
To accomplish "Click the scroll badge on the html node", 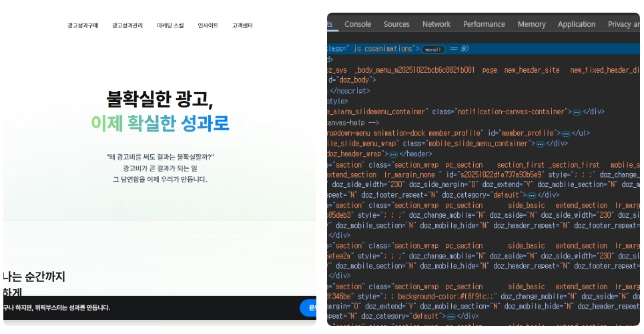I will point(433,49).
